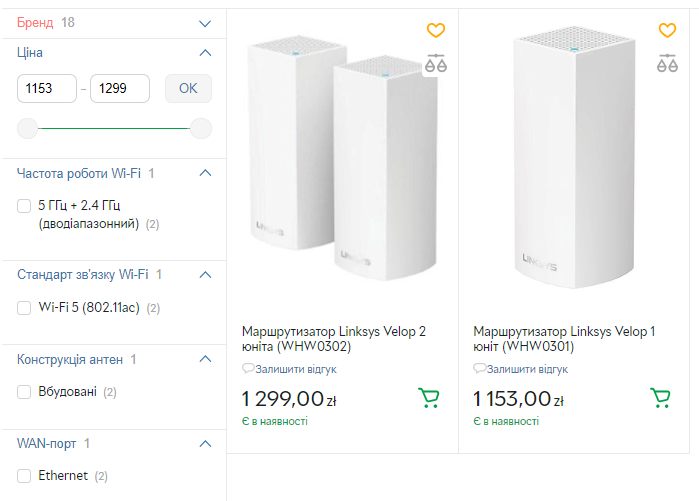699x501 pixels.
Task: Add Velop 2 unit (WHW0302) to cart
Action: click(429, 398)
